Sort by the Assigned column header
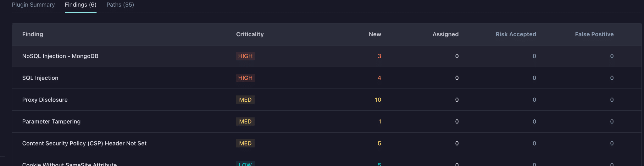 pos(446,34)
